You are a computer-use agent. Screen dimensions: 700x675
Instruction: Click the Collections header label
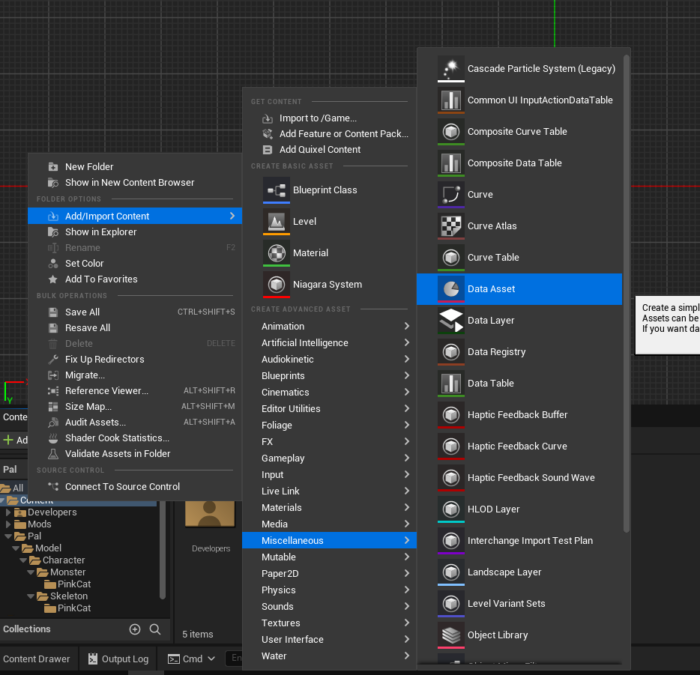27,629
